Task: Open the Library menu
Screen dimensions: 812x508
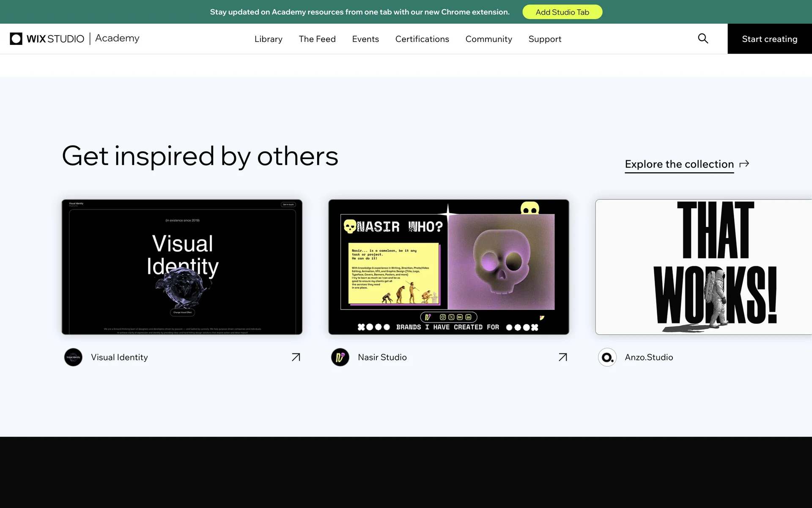Action: [268, 39]
